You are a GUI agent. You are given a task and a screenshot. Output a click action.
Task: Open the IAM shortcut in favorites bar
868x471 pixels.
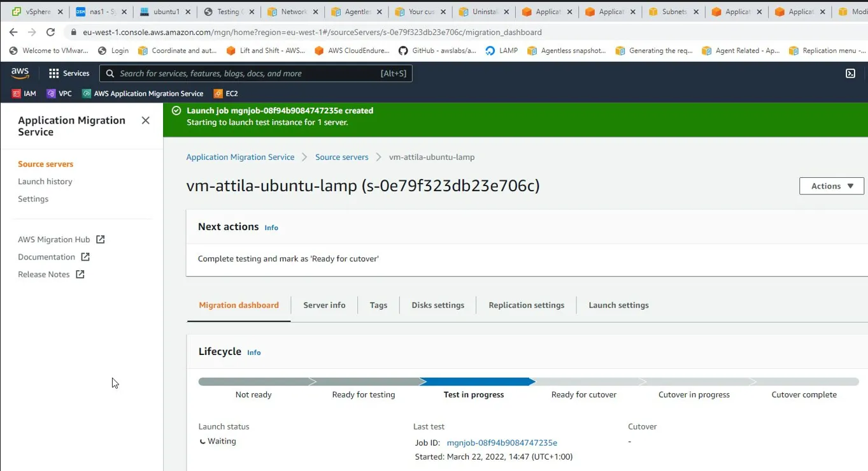(x=24, y=94)
